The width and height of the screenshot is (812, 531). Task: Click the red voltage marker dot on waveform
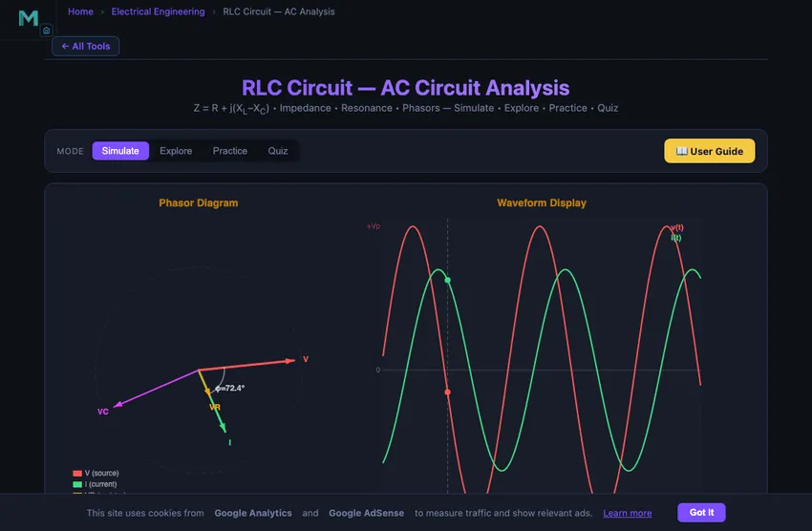pos(447,393)
